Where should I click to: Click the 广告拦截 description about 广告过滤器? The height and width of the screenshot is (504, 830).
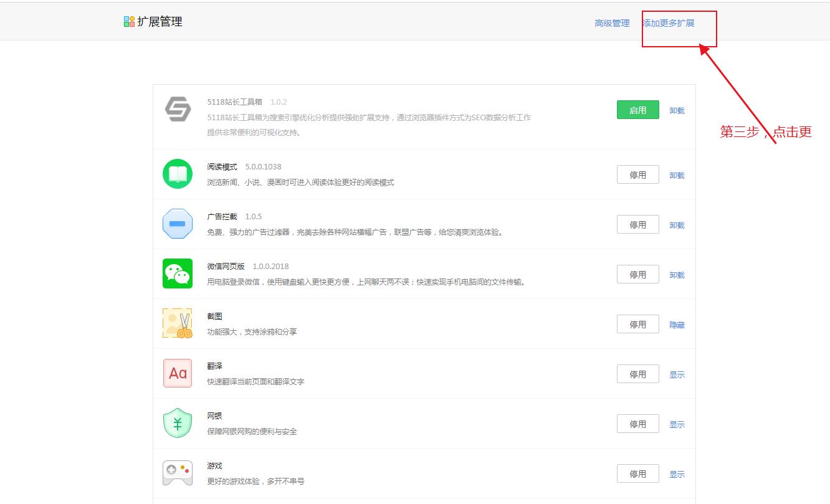356,232
